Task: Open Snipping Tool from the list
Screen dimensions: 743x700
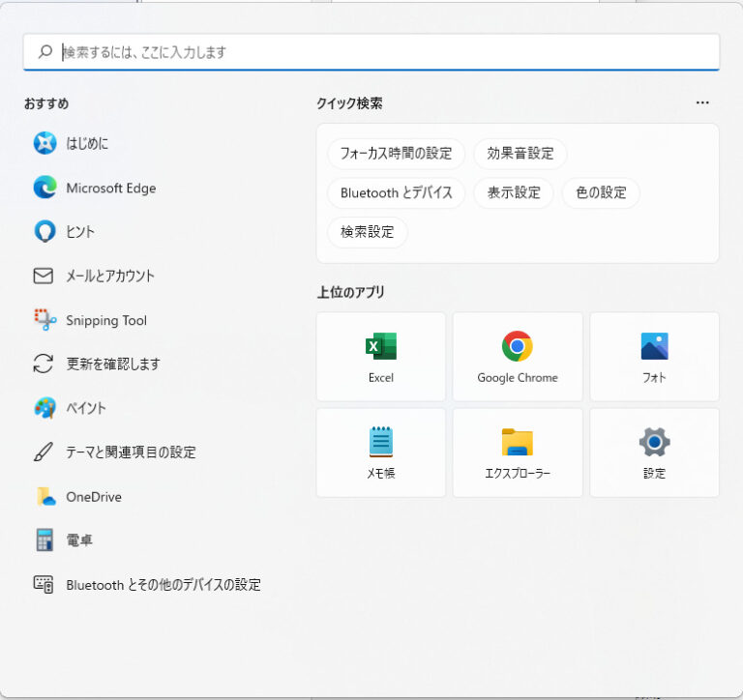Action: point(106,320)
